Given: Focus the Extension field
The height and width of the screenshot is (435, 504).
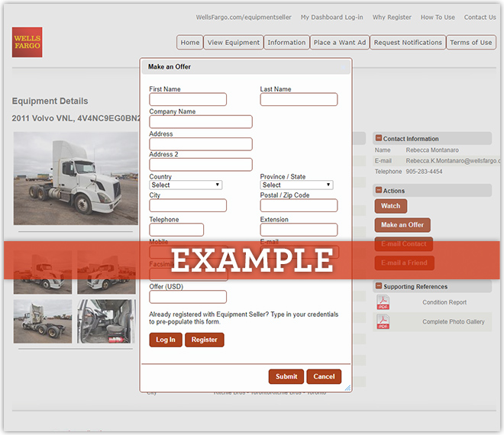Looking at the screenshot, I should coord(299,230).
